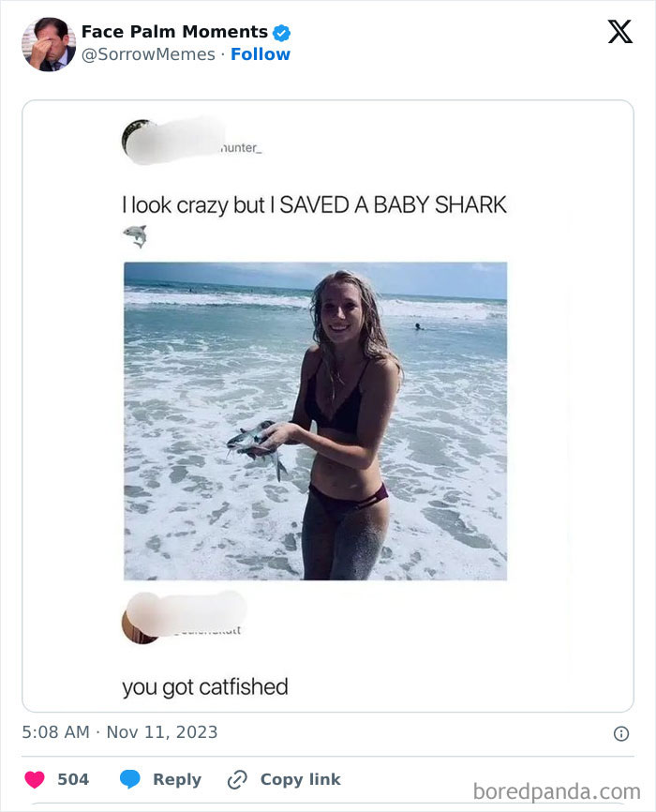The image size is (656, 812).
Task: Click the shark emoji in the post
Action: click(136, 236)
